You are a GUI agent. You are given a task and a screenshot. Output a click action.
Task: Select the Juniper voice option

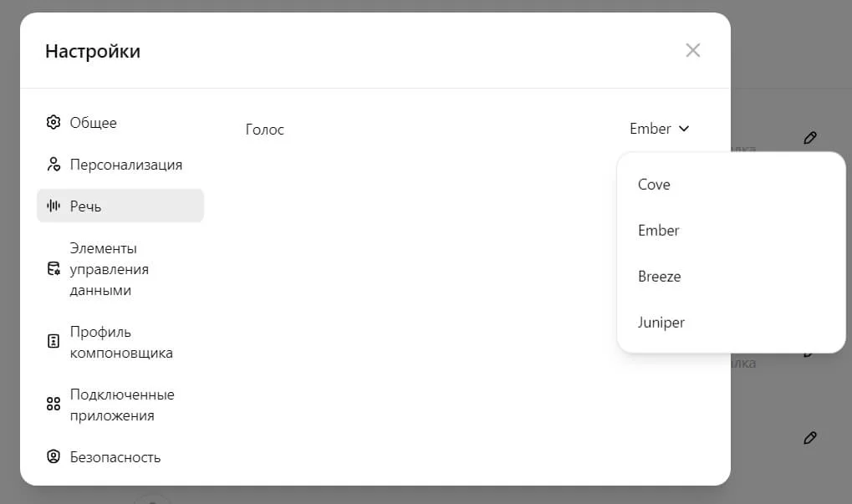pyautogui.click(x=661, y=323)
